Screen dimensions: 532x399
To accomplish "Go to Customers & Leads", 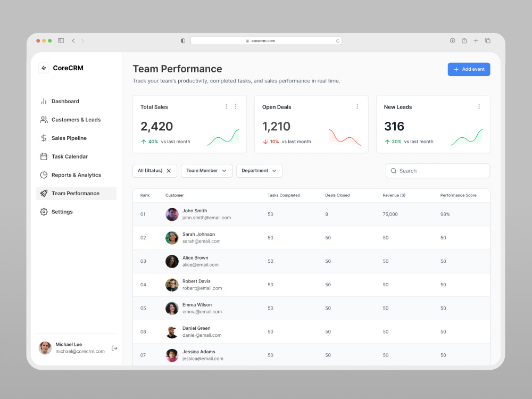I will click(x=76, y=119).
